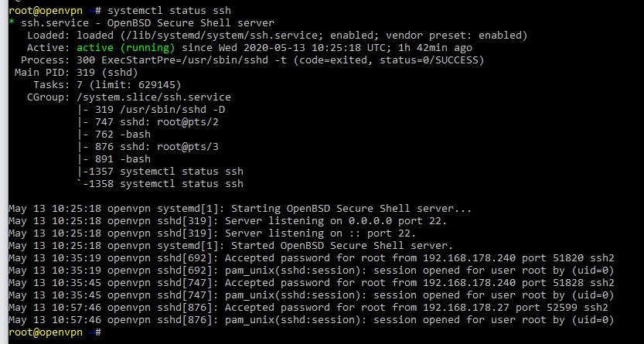This screenshot has height=344, width=644.
Task: Click the green status asterisk before ssh.service
Action: (x=12, y=24)
